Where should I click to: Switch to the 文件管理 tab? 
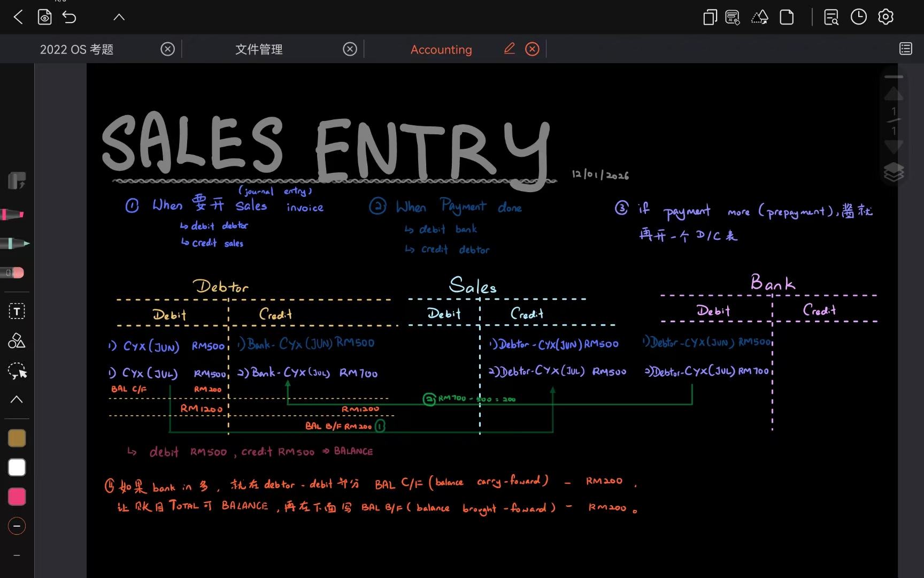tap(259, 50)
